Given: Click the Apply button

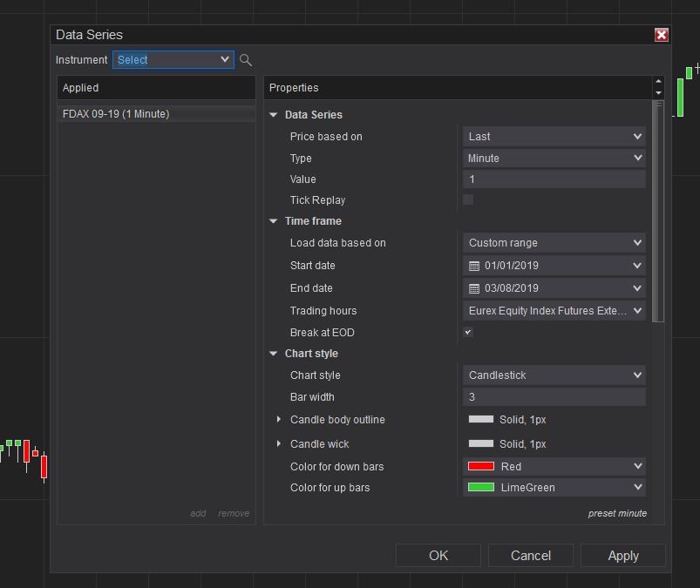Looking at the screenshot, I should click(x=622, y=556).
